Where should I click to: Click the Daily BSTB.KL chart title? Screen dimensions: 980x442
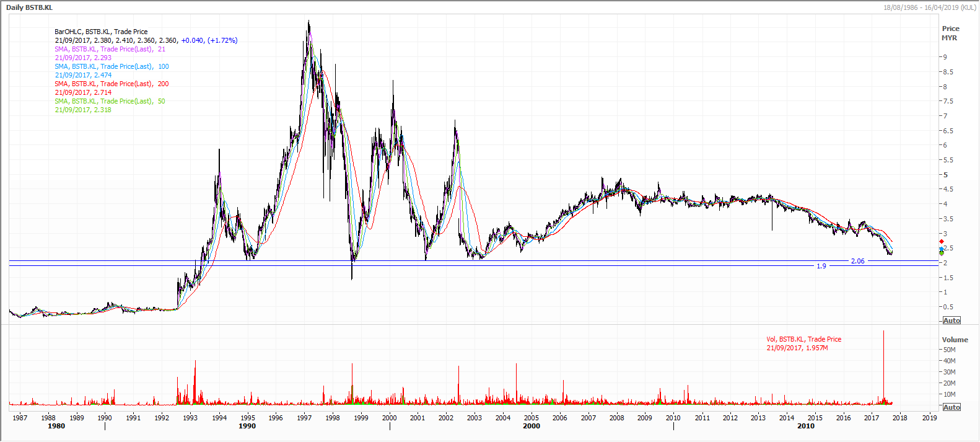[29, 7]
